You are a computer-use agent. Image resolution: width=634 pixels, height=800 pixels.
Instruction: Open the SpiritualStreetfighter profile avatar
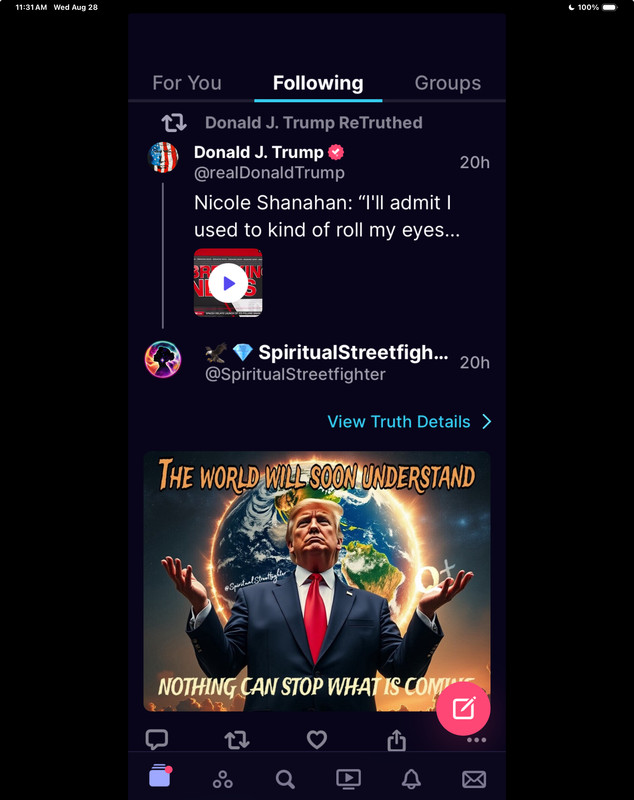point(163,359)
